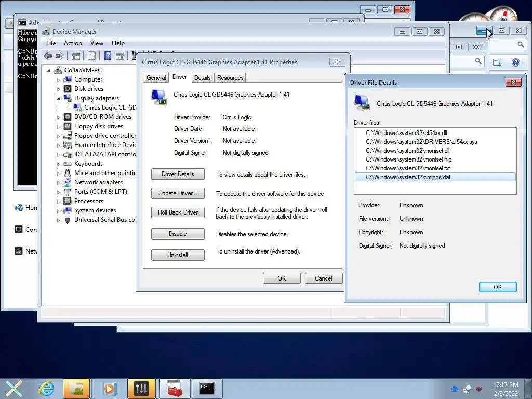Viewport: 532px width, 399px height.
Task: Click the Forward arrow in Device Manager toolbar
Action: [60, 56]
